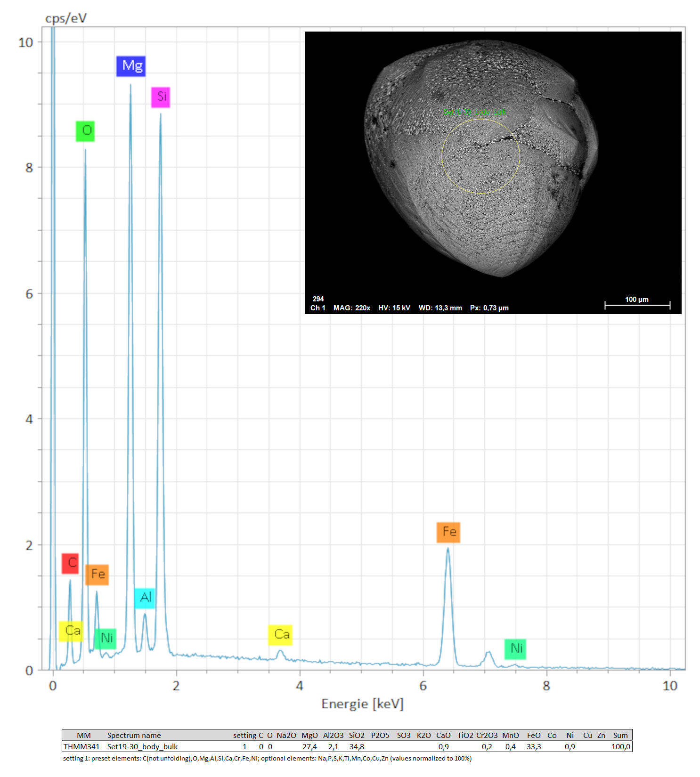The width and height of the screenshot is (700, 777).
Task: Click the cyan Al peak label
Action: (145, 598)
